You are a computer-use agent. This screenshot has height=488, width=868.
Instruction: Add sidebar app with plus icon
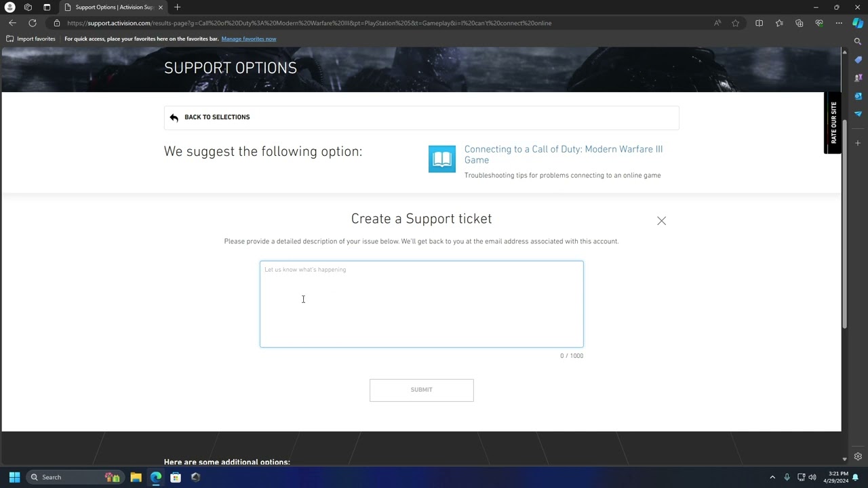pos(858,143)
